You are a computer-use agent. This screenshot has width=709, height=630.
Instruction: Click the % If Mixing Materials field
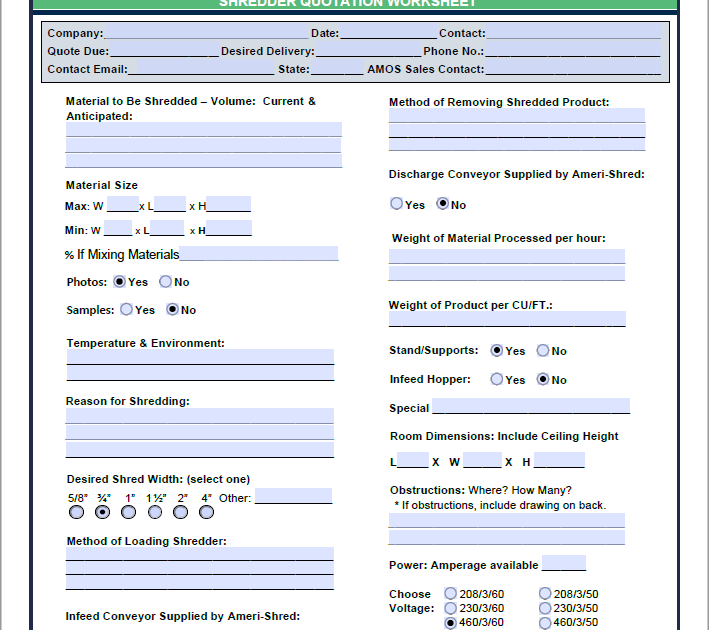click(259, 253)
